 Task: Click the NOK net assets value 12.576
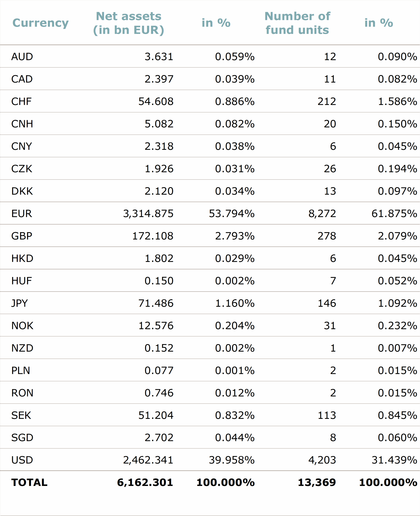[x=156, y=326]
